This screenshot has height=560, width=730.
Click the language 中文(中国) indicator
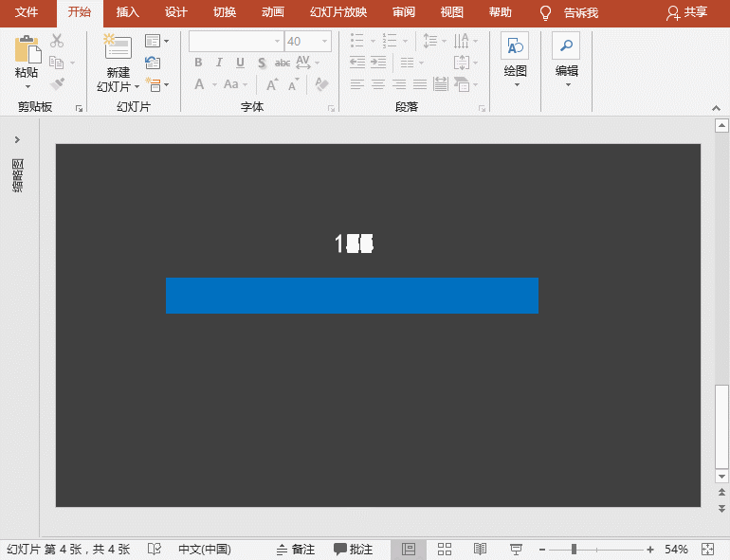(x=205, y=550)
